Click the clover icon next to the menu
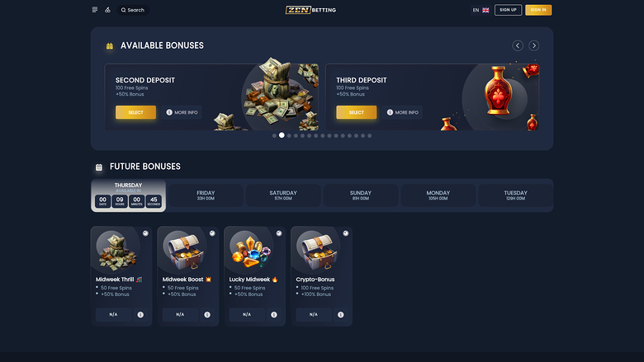Image resolution: width=644 pixels, height=362 pixels. click(x=107, y=10)
